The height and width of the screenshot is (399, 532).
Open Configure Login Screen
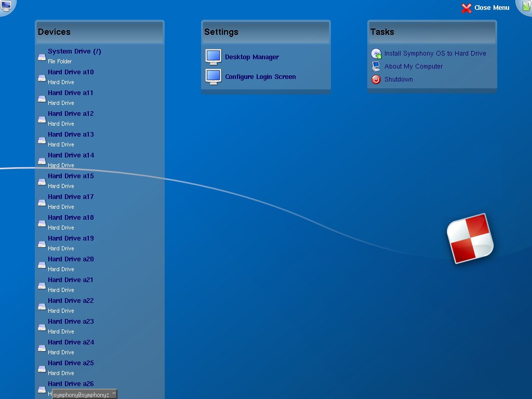click(x=260, y=77)
